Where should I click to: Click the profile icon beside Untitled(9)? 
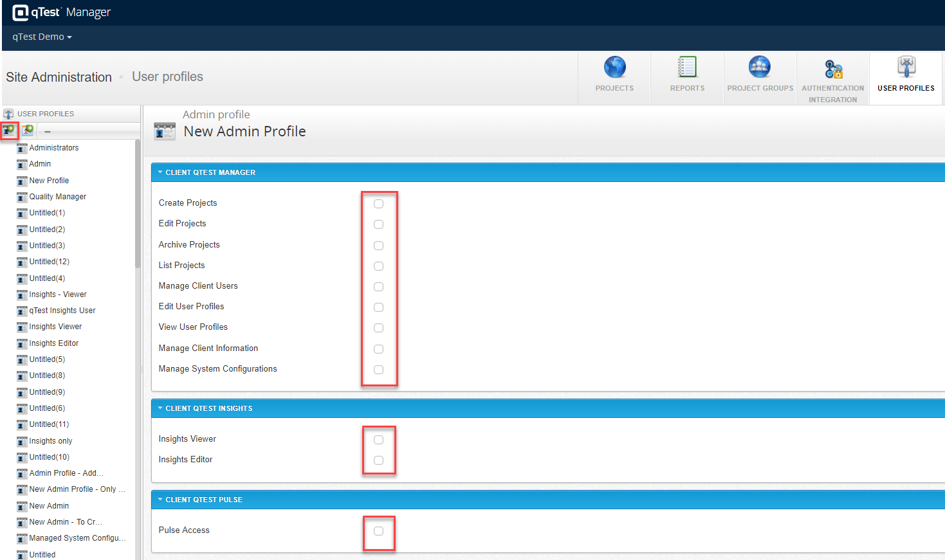[x=22, y=393]
